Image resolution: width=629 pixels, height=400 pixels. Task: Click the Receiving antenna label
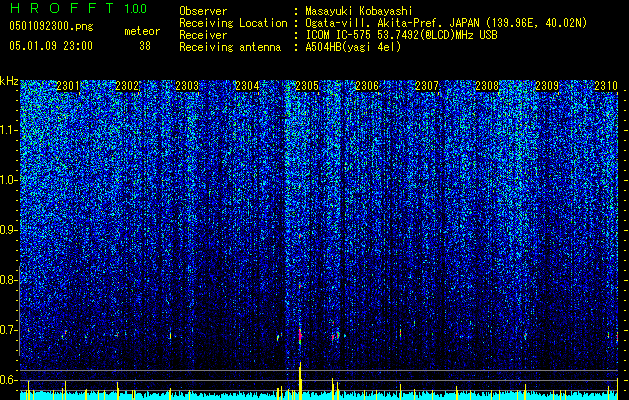coord(230,47)
